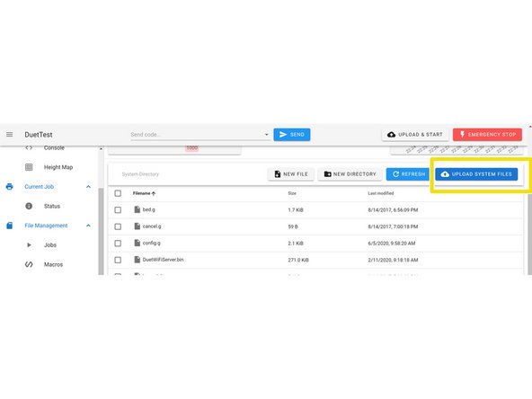This screenshot has width=532, height=399.
Task: Click the Current Job printer icon
Action: (10, 187)
